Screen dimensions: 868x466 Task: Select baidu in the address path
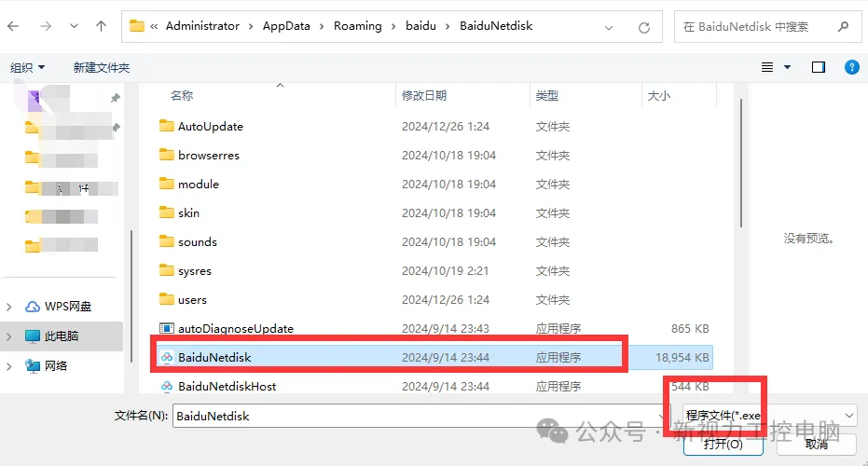pos(420,26)
